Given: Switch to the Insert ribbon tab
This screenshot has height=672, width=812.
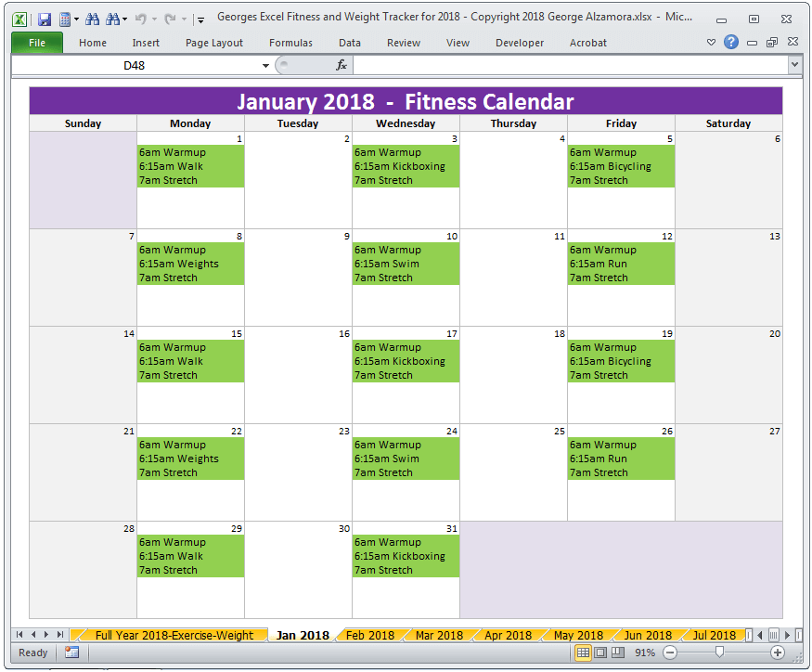Looking at the screenshot, I should coord(146,43).
